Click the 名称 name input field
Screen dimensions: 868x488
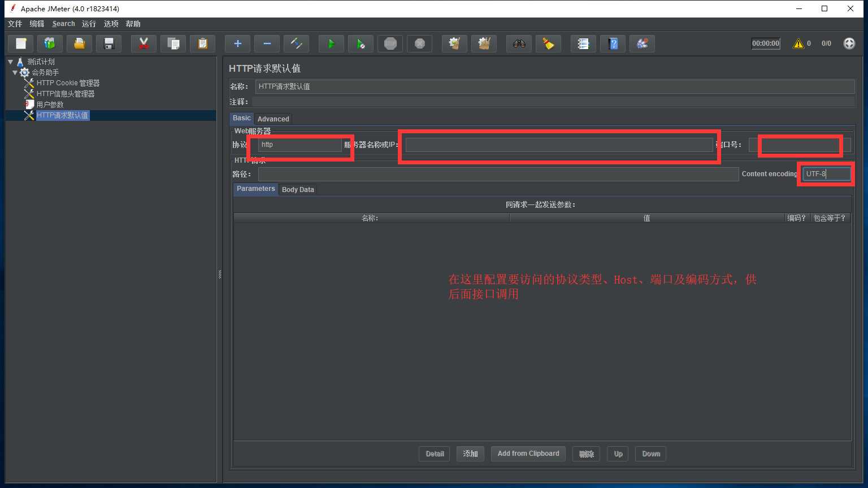(x=555, y=86)
